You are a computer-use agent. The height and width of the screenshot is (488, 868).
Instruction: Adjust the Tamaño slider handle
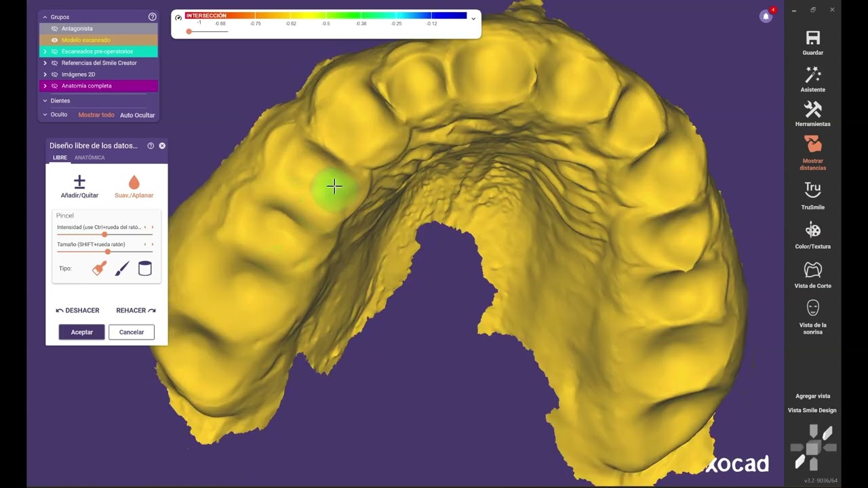point(108,251)
